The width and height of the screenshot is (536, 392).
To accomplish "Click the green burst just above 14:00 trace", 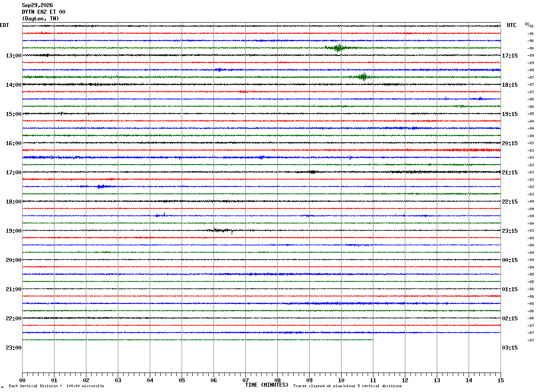I will pos(363,77).
